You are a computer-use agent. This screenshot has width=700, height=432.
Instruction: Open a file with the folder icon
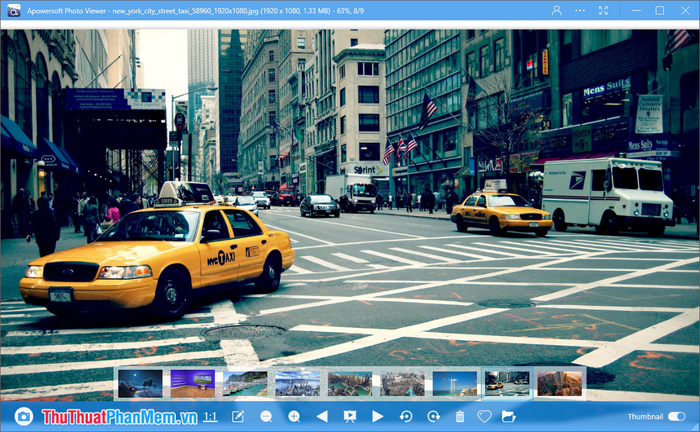click(x=508, y=417)
